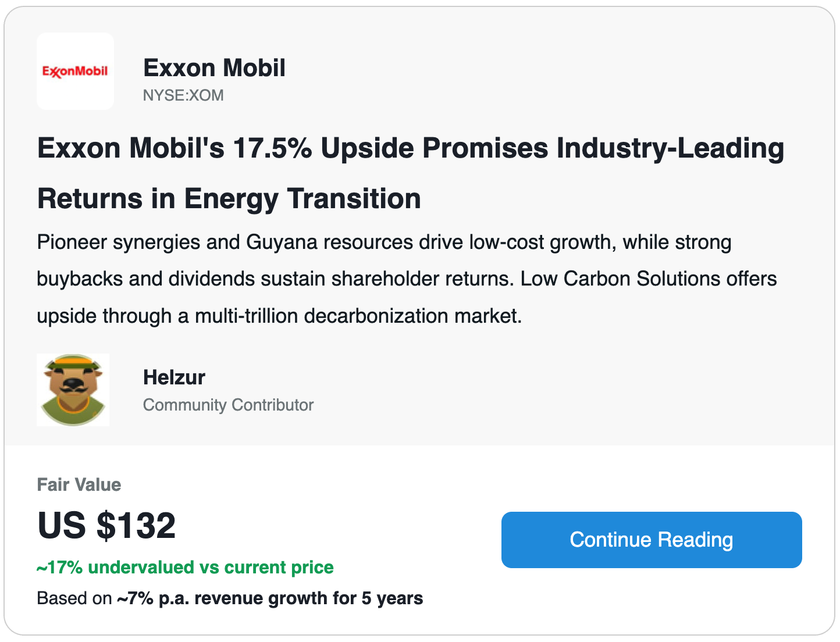Open the Helzur author name

click(174, 377)
